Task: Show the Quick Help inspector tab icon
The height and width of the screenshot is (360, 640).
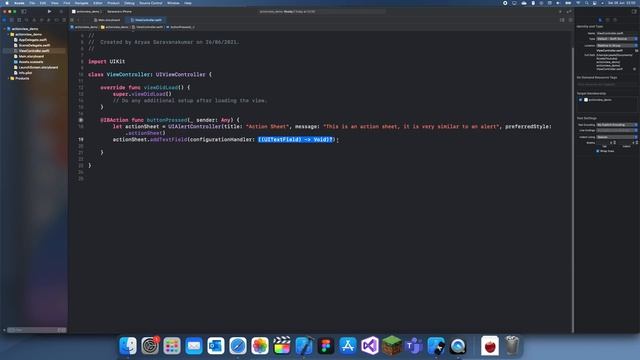Action: tap(615, 20)
